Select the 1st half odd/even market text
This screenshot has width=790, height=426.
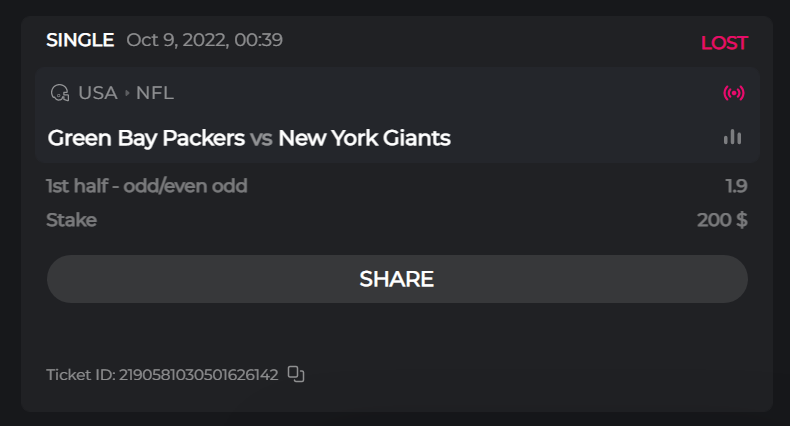(x=147, y=186)
